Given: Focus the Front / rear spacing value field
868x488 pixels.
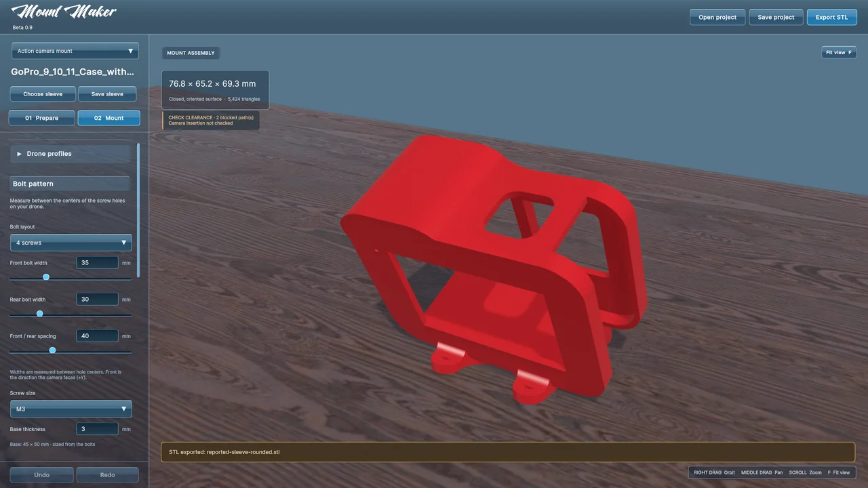Looking at the screenshot, I should click(98, 335).
